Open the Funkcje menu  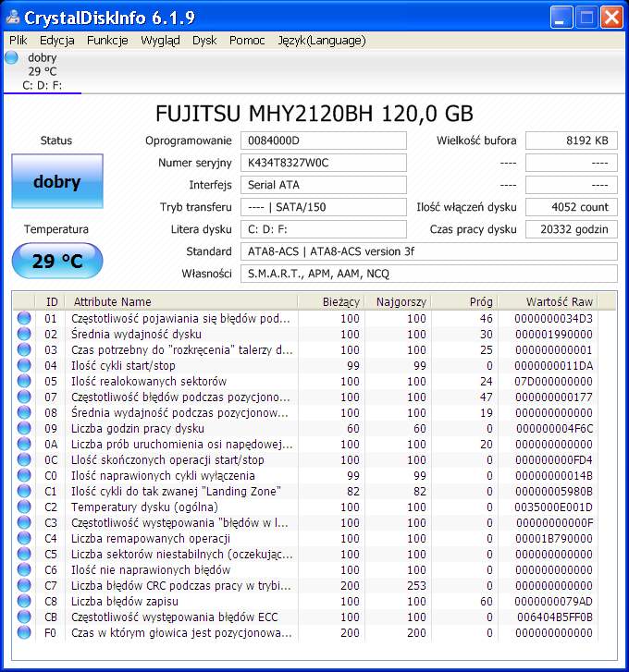coord(107,41)
